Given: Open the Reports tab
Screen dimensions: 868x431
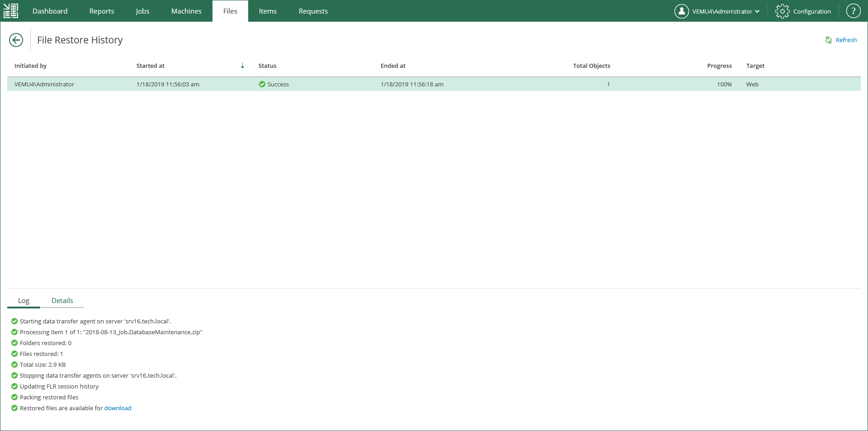Looking at the screenshot, I should (x=102, y=11).
